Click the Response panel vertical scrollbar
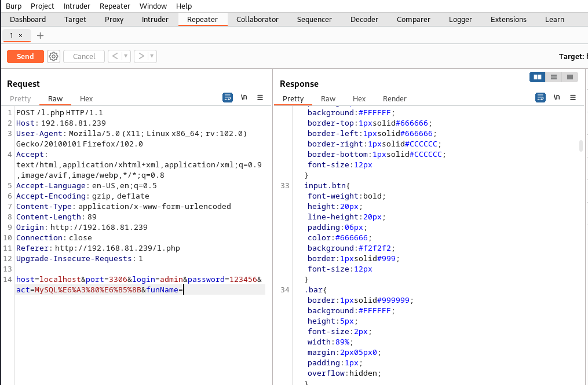Image resolution: width=588 pixels, height=385 pixels. 581,145
